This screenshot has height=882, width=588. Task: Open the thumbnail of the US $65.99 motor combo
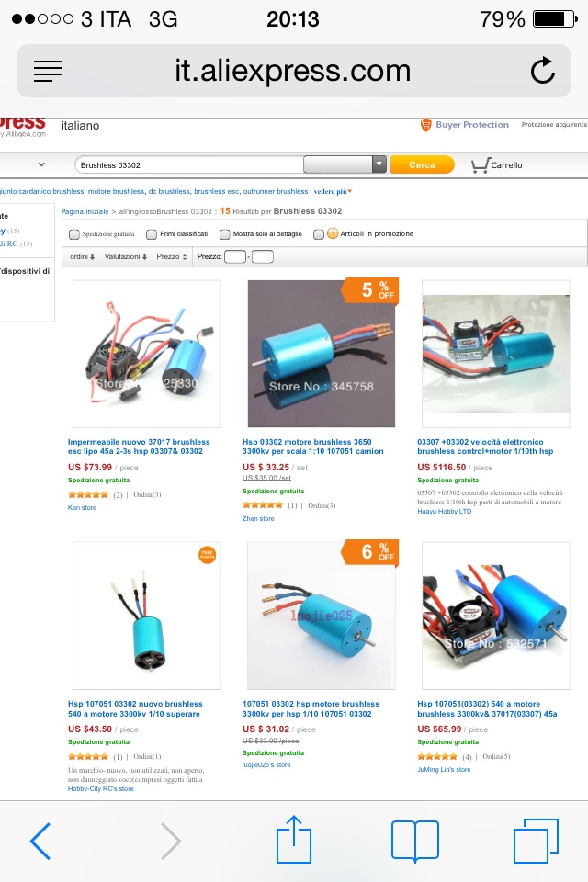click(496, 616)
